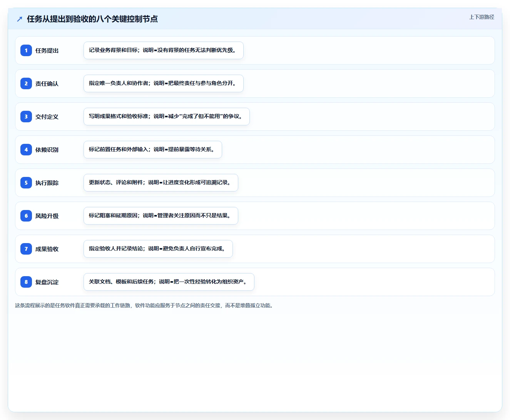
Task: Click the 更新状态、评论和附件 description box
Action: (161, 183)
